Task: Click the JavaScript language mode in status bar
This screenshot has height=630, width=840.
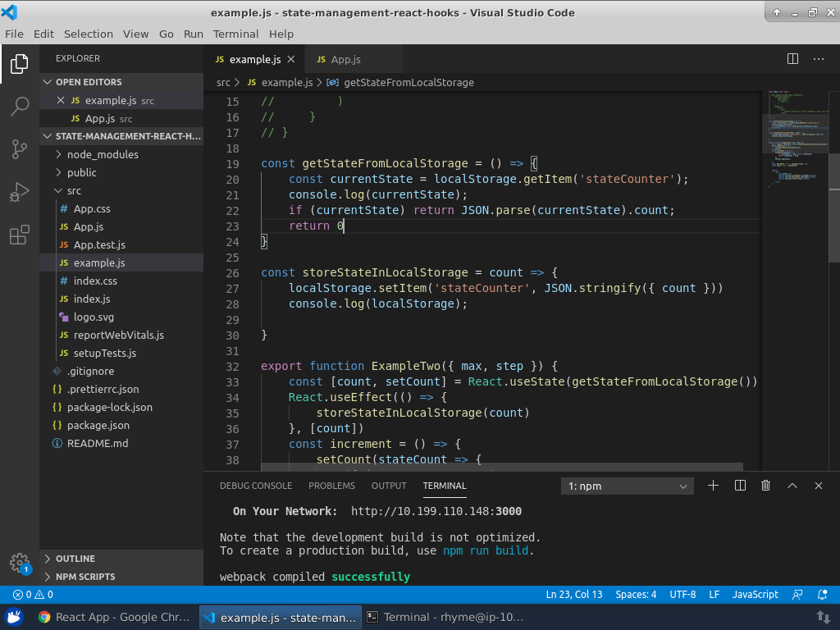Action: [x=755, y=595]
